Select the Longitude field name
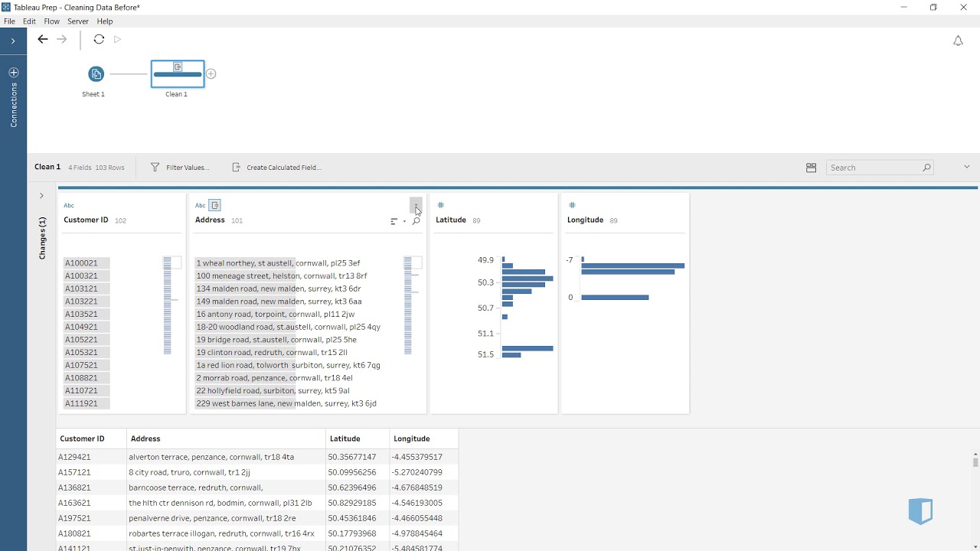Image resolution: width=980 pixels, height=551 pixels. click(x=585, y=220)
